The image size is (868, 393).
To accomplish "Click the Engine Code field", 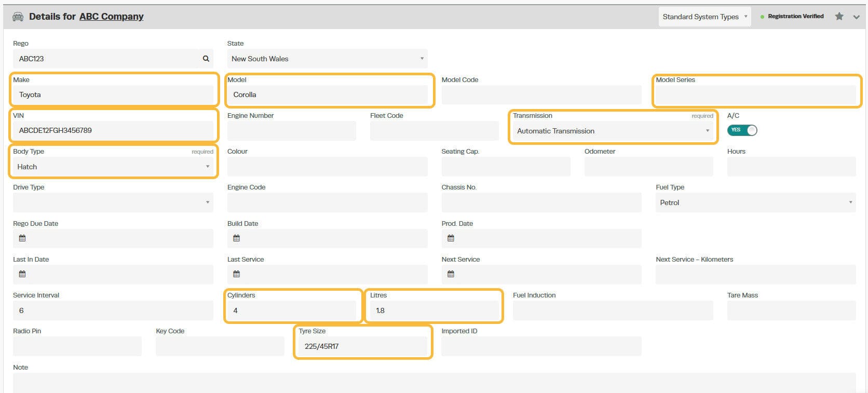I will pyautogui.click(x=327, y=202).
